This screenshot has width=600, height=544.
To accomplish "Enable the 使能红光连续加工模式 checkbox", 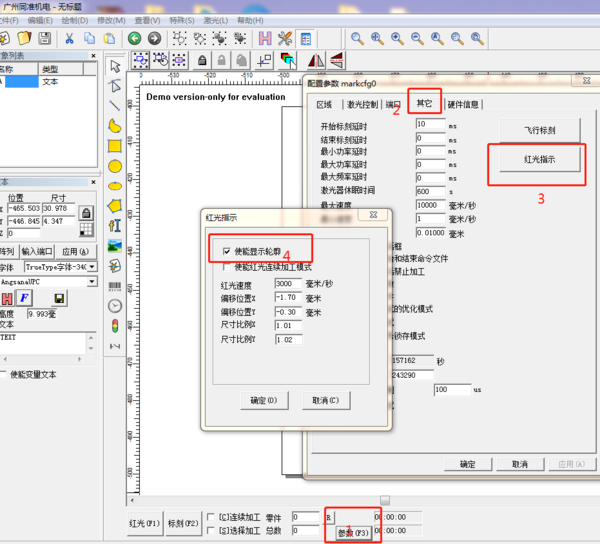I will pos(227,267).
